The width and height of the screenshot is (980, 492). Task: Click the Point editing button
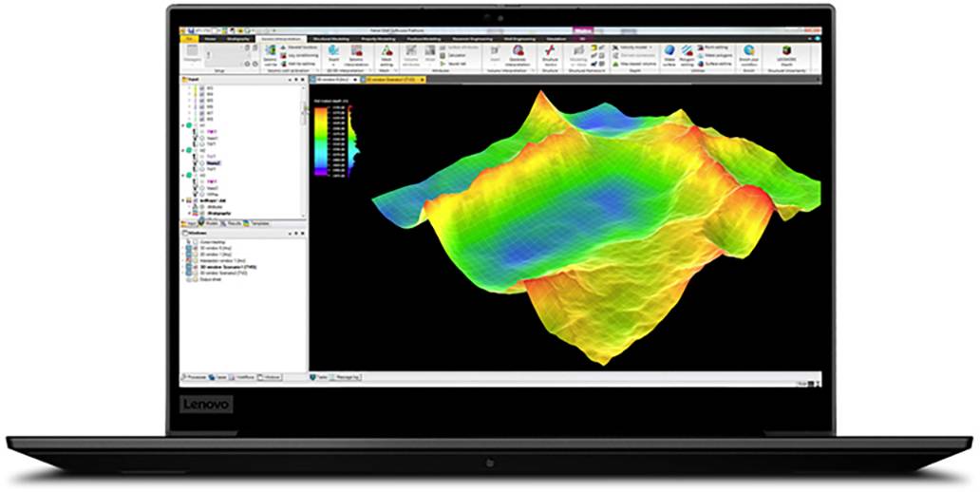pyautogui.click(x=715, y=47)
